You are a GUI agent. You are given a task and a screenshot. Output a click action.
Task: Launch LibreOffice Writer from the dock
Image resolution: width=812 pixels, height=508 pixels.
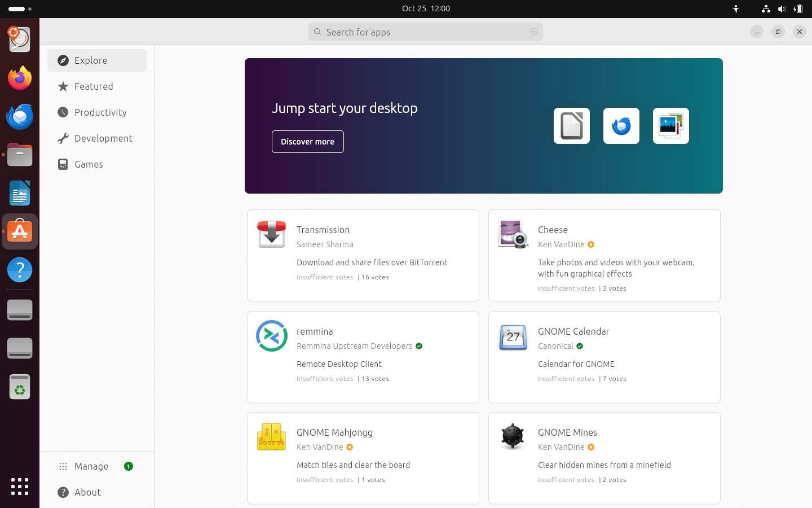(x=20, y=193)
